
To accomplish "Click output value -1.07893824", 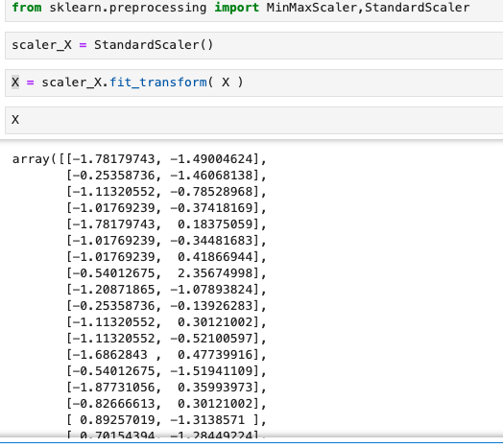I will [212, 290].
